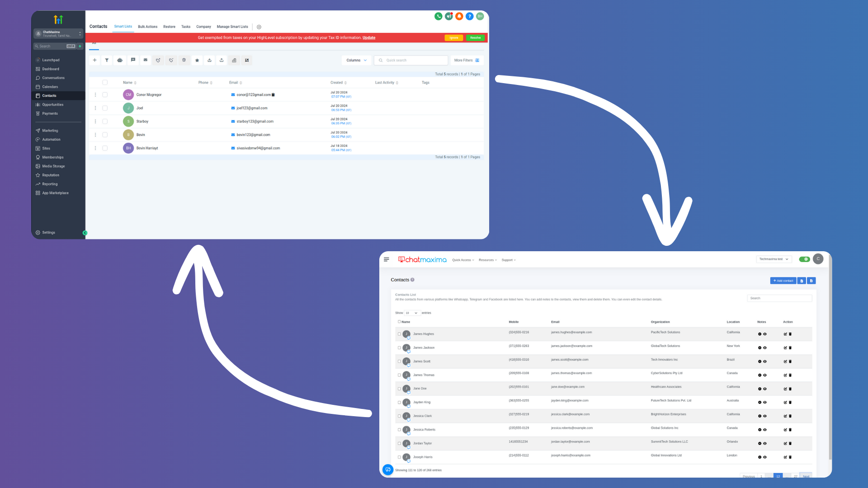Click the Add contact button
Screen dimensions: 868x488
783,281
